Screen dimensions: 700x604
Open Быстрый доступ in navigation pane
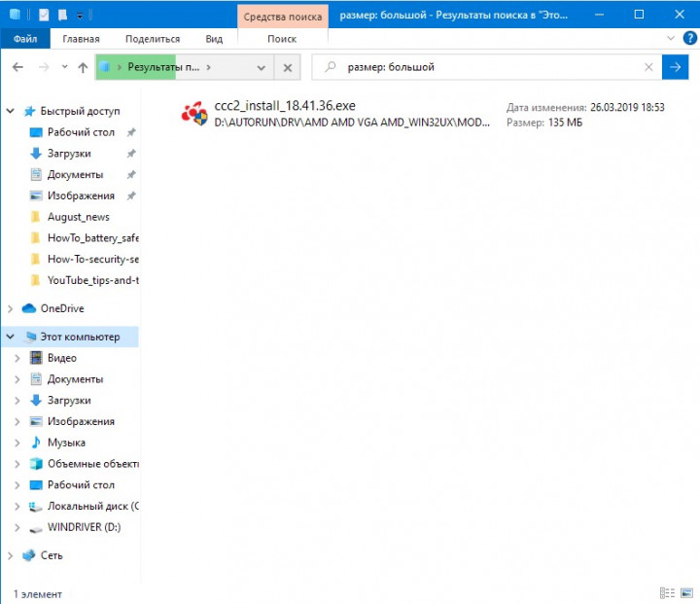(80, 111)
